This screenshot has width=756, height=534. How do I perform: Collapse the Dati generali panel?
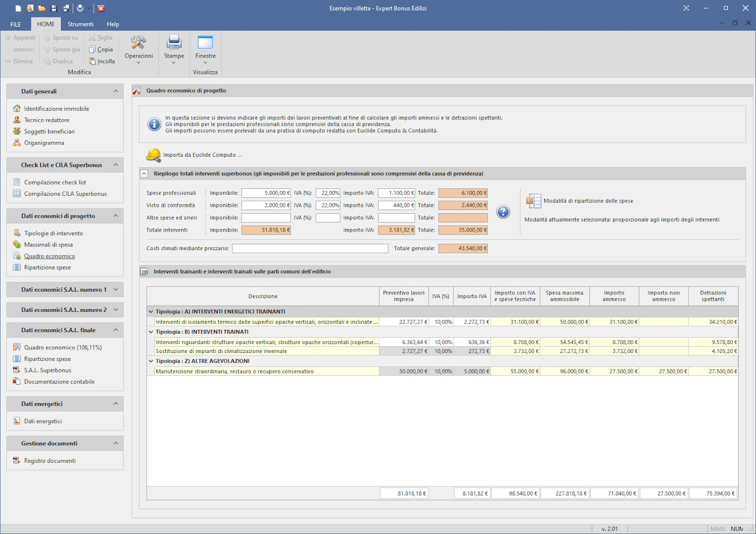[x=116, y=91]
